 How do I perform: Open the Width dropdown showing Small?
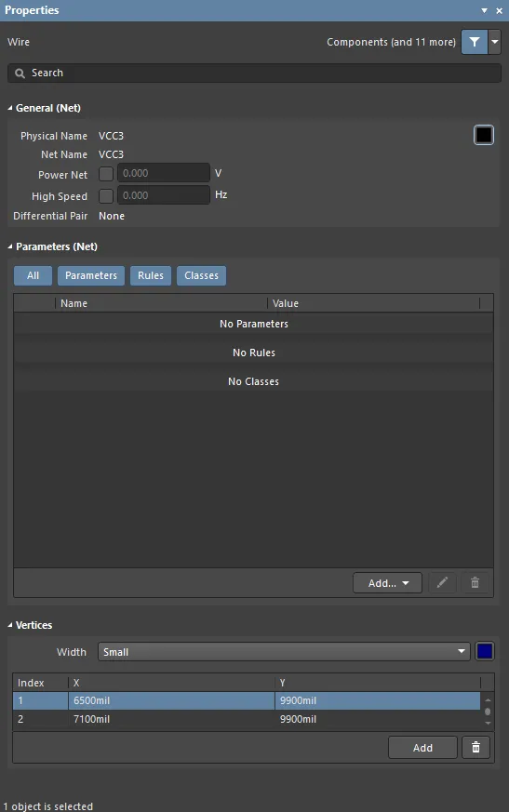(x=284, y=652)
